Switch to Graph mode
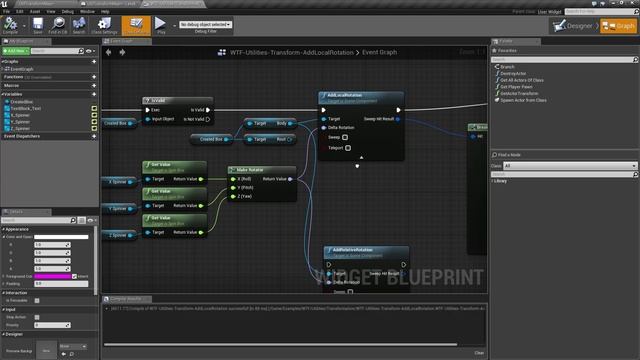The width and height of the screenshot is (640, 360). point(618,26)
